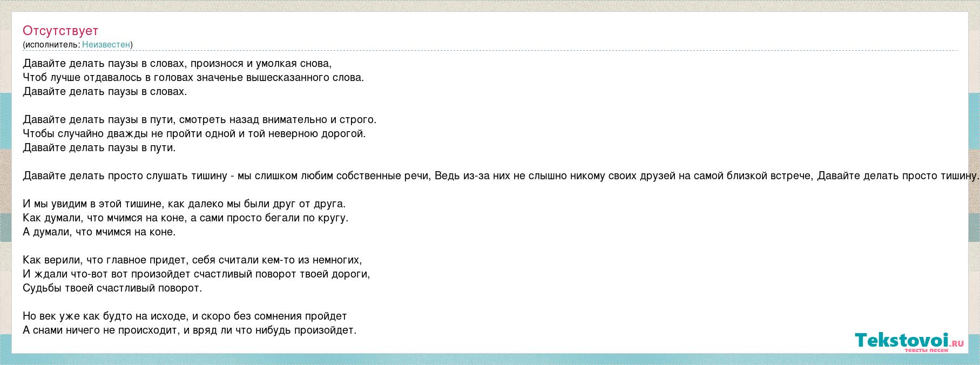Screen dimensions: 980x365
Task: Click the short line 'Давайте делать паузы в пути.'
Action: click(x=99, y=148)
